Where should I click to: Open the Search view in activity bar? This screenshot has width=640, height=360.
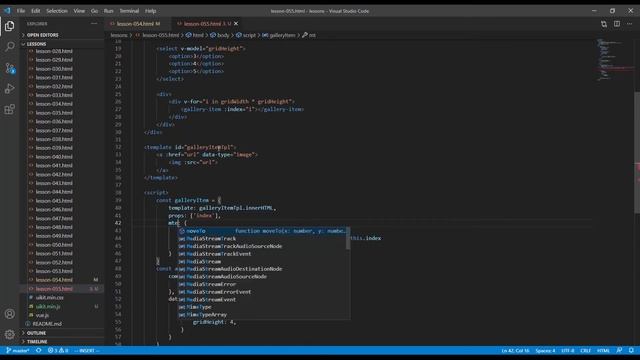9,47
